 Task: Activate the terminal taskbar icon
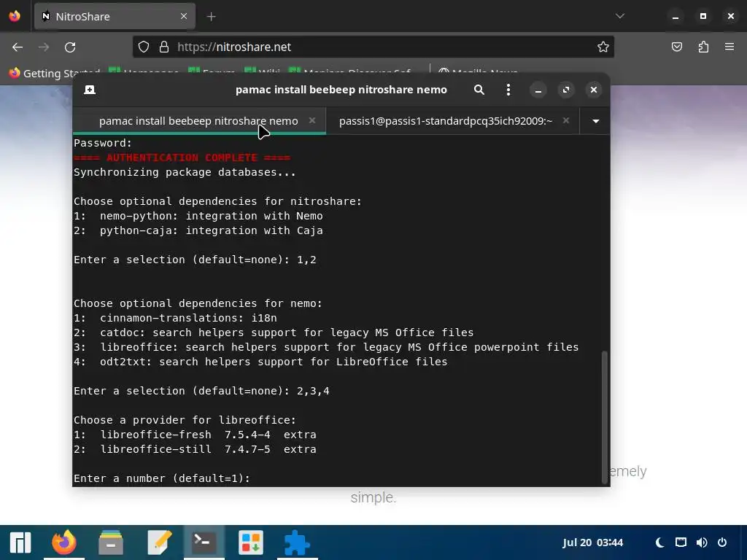[204, 542]
